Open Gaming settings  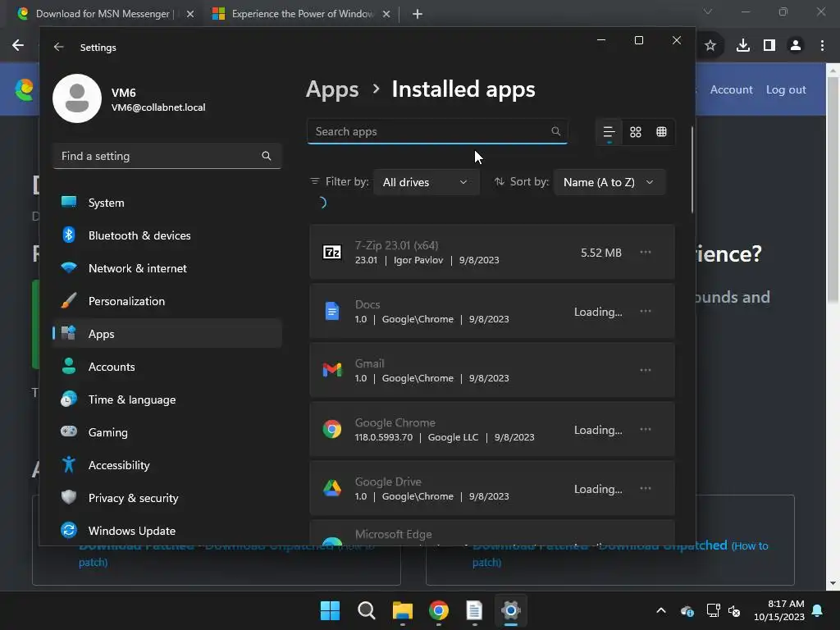[x=167, y=431]
